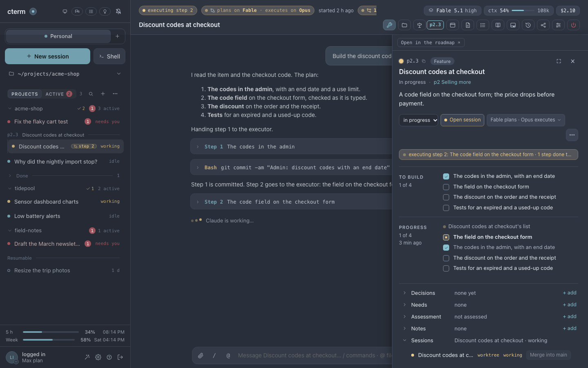Viewport: 588px width, 368px height.
Task: Open the signpost roadmap icon in toolbar
Action: point(419,25)
